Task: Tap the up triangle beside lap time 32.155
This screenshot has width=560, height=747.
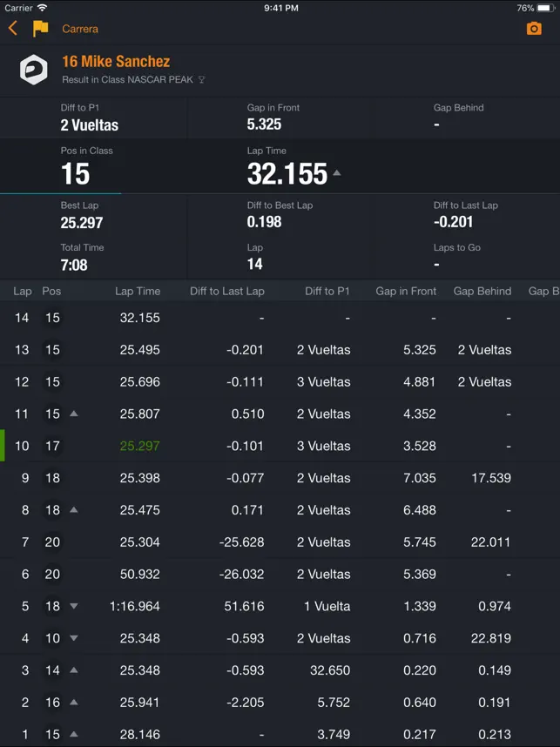Action: (x=337, y=173)
